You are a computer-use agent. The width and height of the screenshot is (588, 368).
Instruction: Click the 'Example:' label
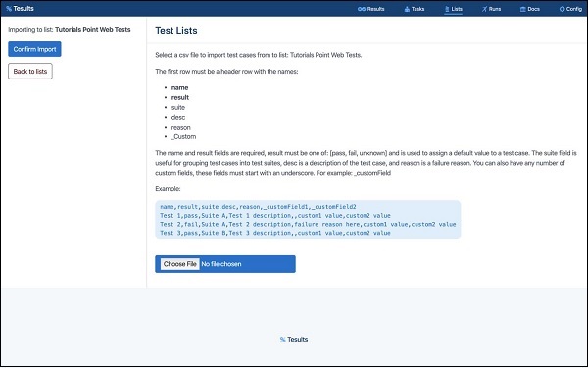point(168,189)
